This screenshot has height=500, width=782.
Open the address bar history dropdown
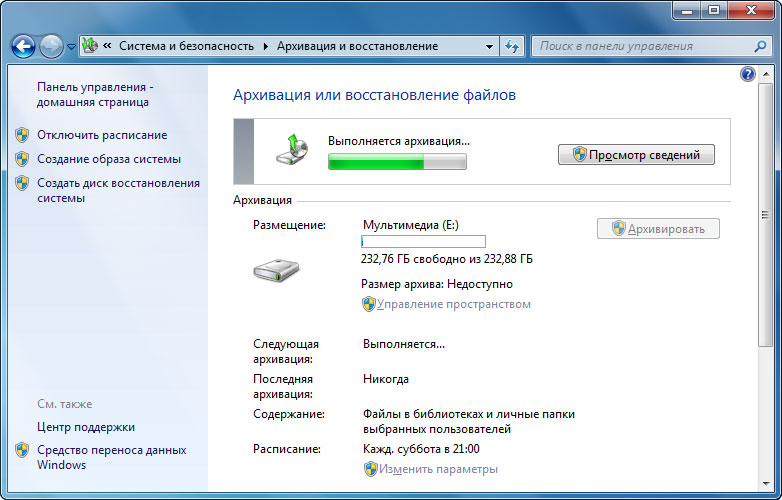pyautogui.click(x=489, y=46)
